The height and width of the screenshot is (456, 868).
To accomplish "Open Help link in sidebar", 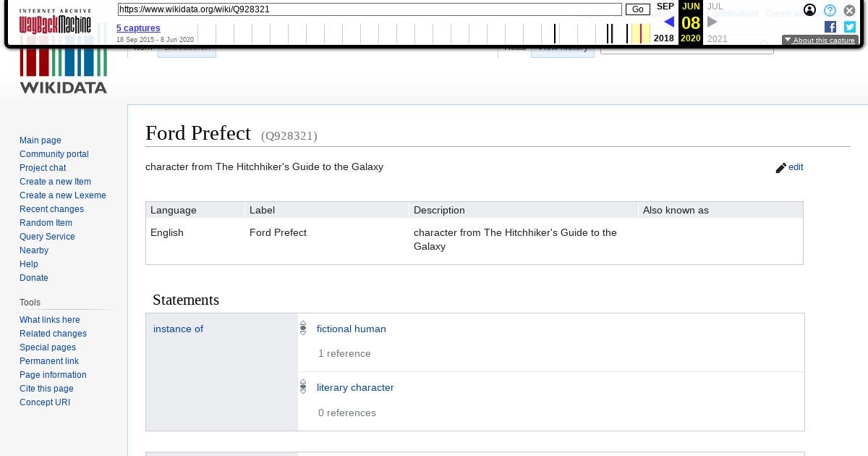I will (29, 264).
